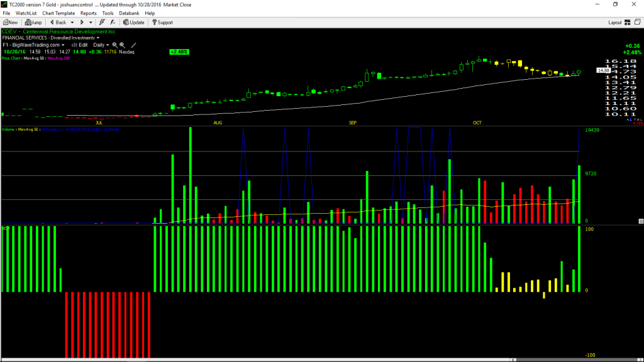644x362 pixels.
Task: Click the MovAvg 50 legend label
Action: click(x=34, y=58)
